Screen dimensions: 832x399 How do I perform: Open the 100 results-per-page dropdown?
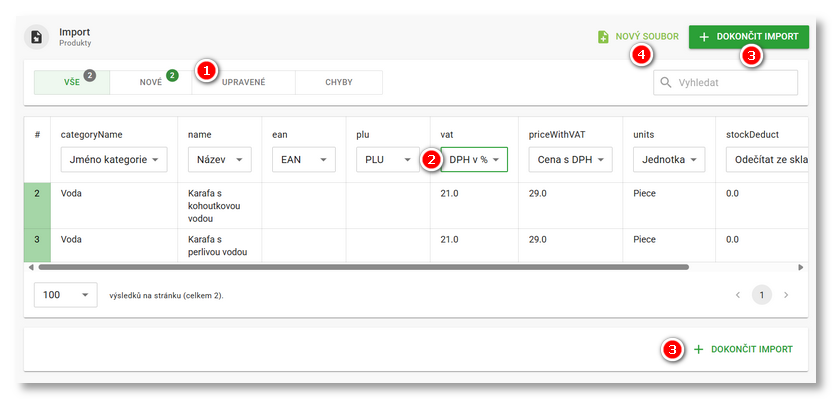pyautogui.click(x=66, y=295)
